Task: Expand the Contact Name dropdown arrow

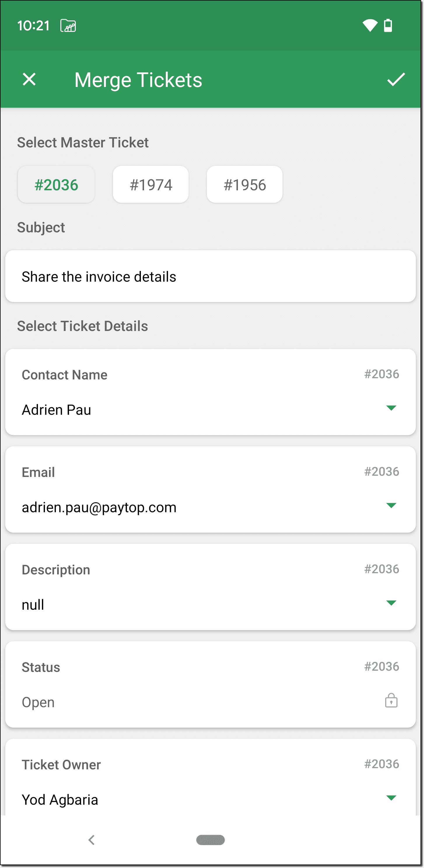Action: 391,408
